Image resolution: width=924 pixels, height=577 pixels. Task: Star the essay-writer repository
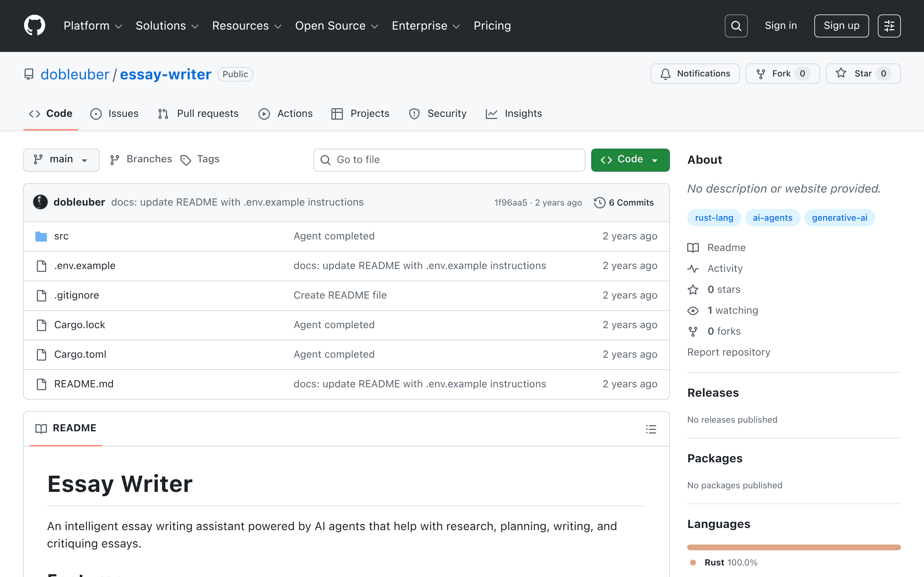(863, 74)
